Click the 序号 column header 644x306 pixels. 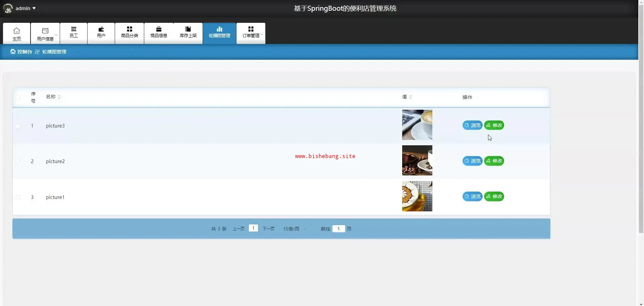click(33, 97)
